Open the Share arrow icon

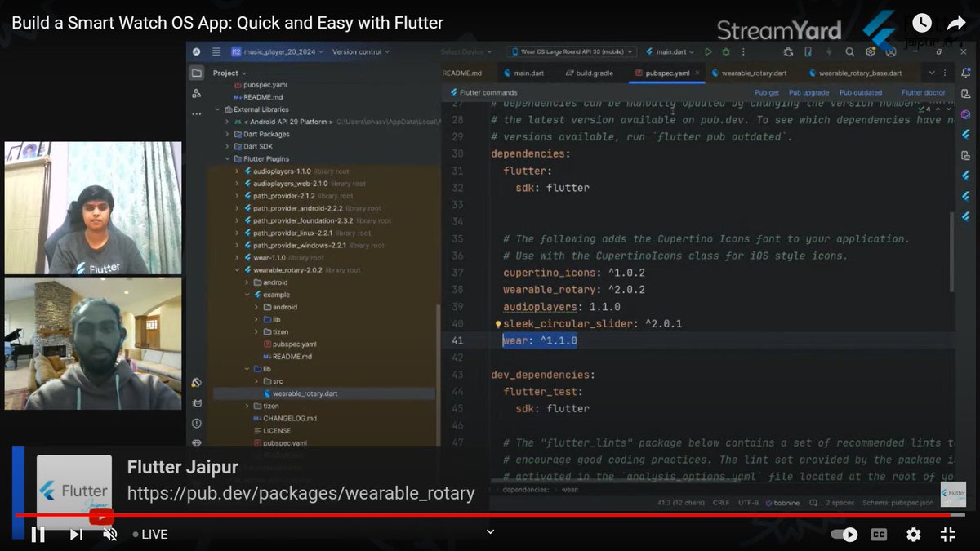point(956,24)
